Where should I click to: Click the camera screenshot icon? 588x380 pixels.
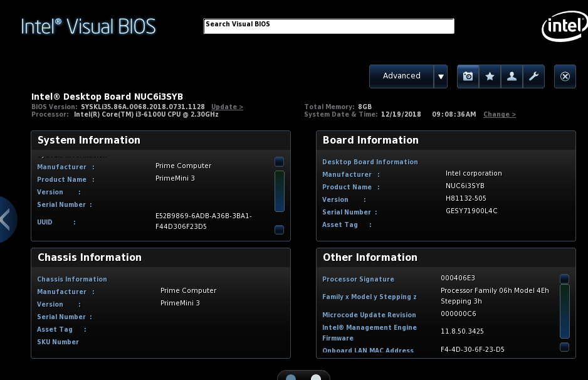[x=468, y=77]
